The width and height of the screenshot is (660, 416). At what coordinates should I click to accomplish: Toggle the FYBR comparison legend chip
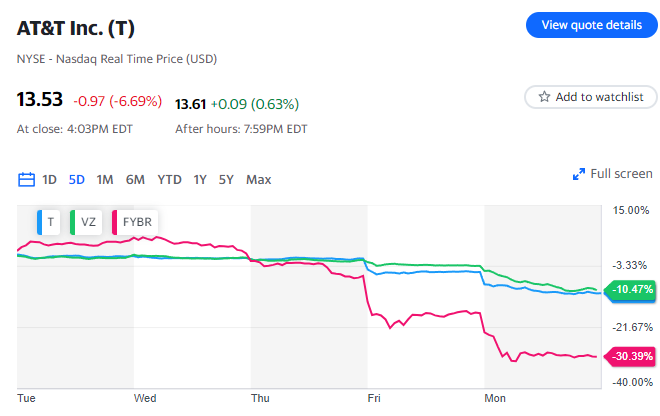coord(135,222)
